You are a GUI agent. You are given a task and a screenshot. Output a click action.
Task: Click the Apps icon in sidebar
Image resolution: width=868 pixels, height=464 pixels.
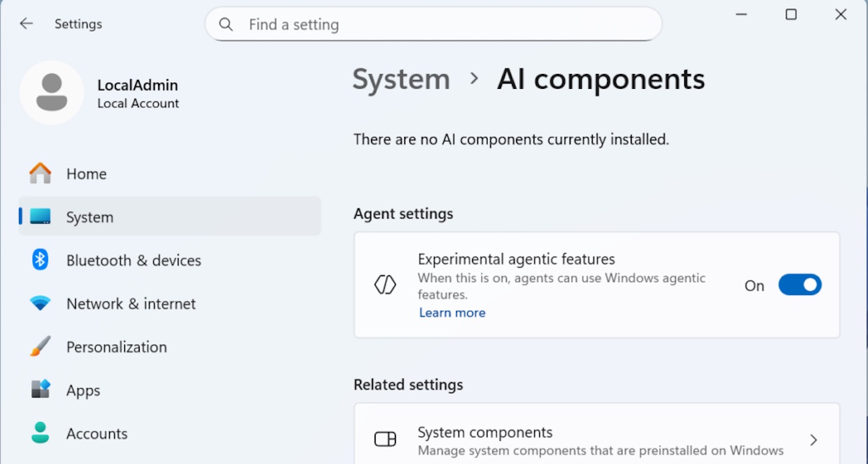[x=40, y=390]
